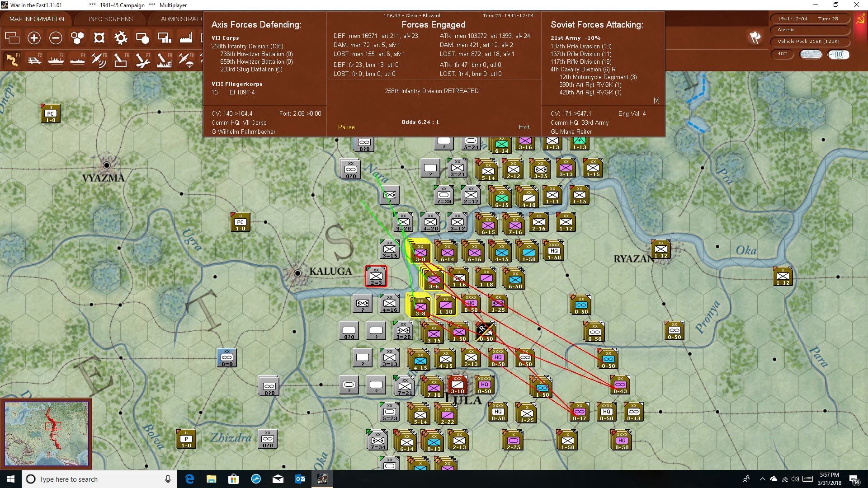
Task: Click the 137th Rifle Division entry
Action: pyautogui.click(x=581, y=46)
